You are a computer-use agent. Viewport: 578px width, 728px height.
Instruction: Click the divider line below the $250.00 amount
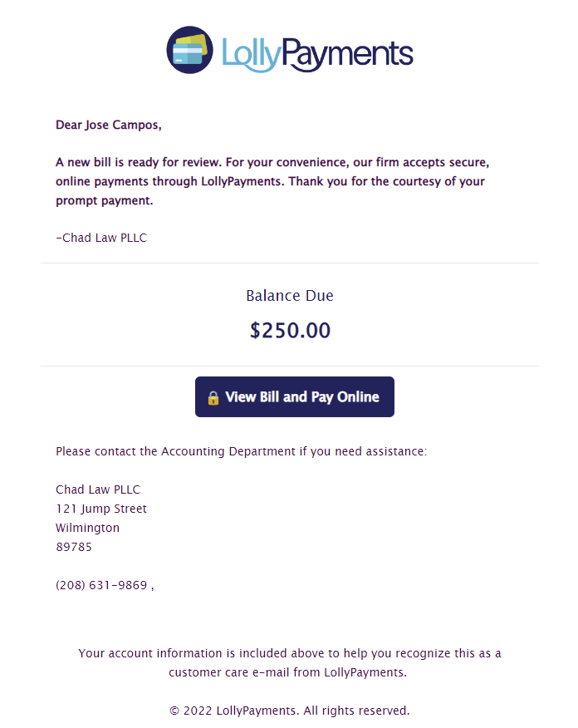tap(290, 366)
